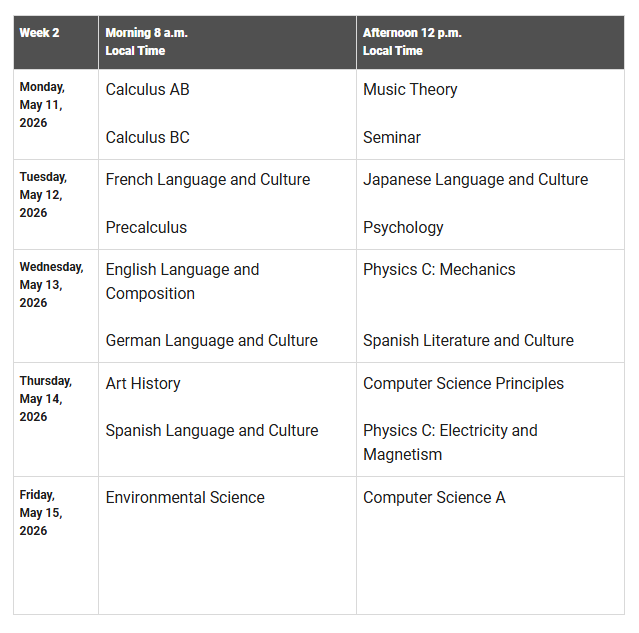Viewport: 639px width, 633px height.
Task: Select German Language and Culture
Action: point(212,340)
